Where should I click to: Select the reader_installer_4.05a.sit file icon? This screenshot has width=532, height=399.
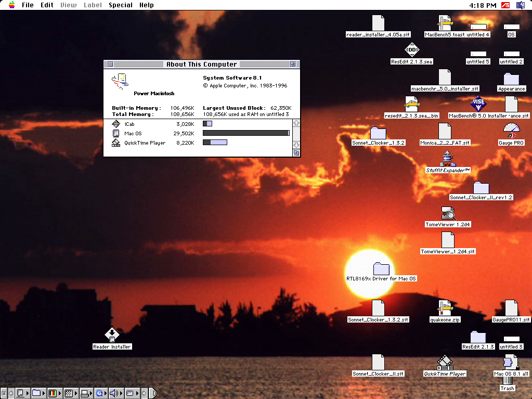(x=378, y=23)
